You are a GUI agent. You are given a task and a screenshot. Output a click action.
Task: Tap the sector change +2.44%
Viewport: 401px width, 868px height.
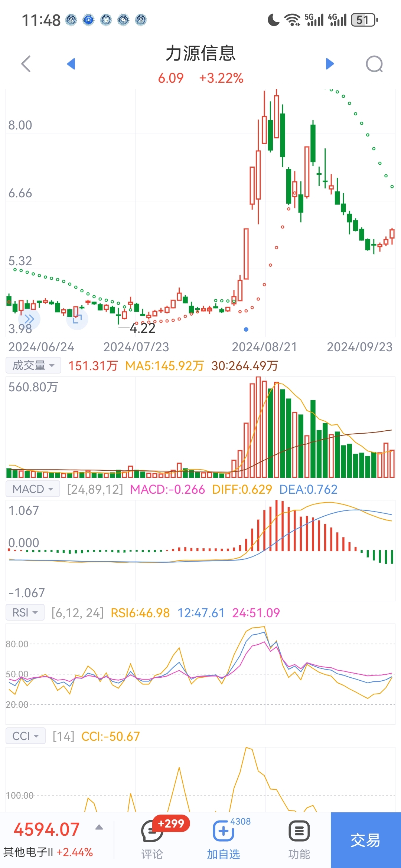pos(75,852)
